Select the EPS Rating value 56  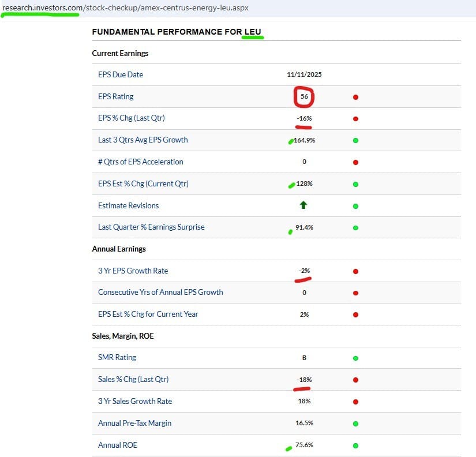point(304,96)
